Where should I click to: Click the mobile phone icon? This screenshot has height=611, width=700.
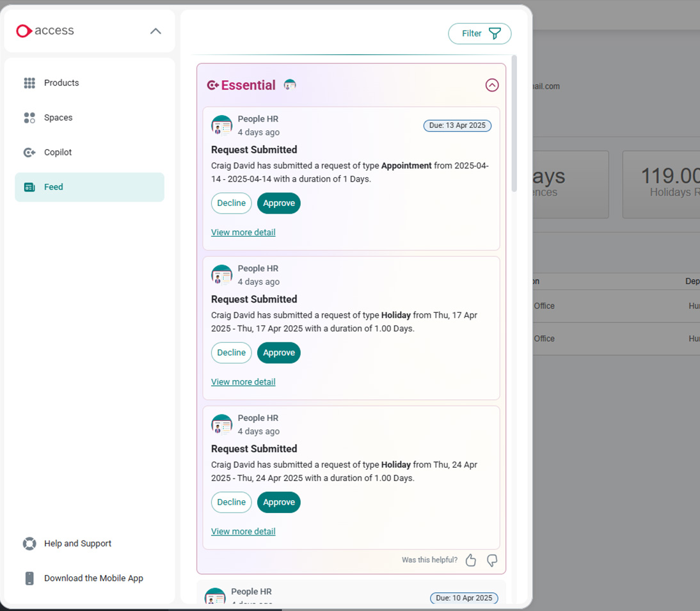coord(29,578)
